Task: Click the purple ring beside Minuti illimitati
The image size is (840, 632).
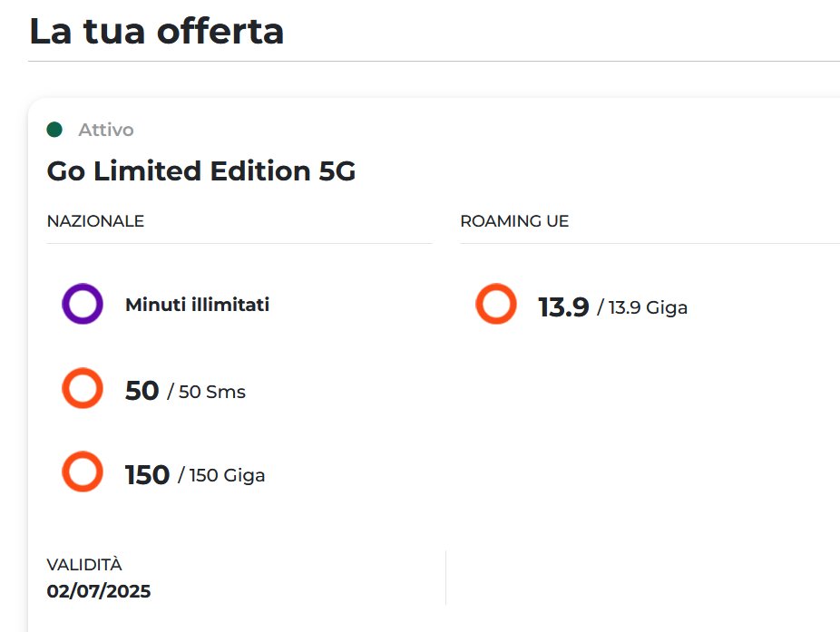Action: 82,305
